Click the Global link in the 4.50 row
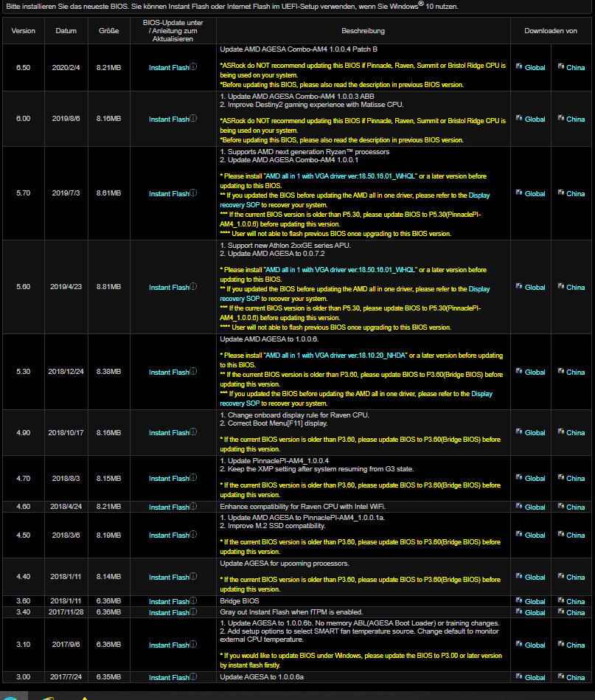Viewport: 595px width, 700px height. pos(535,536)
